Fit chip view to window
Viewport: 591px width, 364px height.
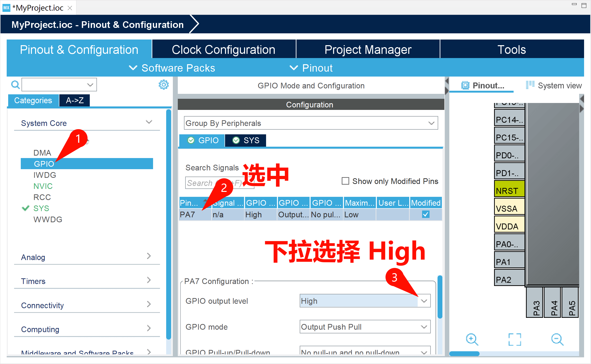(515, 339)
